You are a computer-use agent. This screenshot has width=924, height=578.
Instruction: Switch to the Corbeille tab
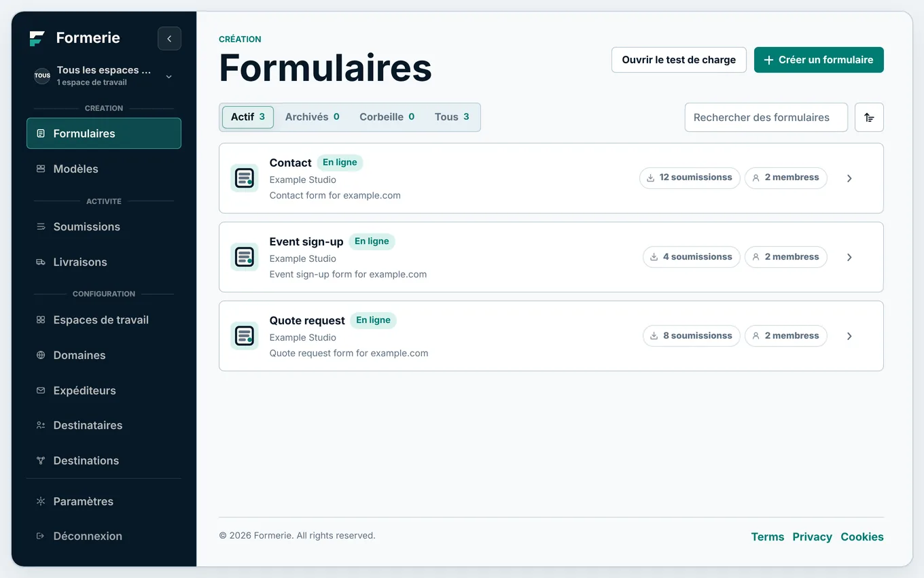click(387, 117)
